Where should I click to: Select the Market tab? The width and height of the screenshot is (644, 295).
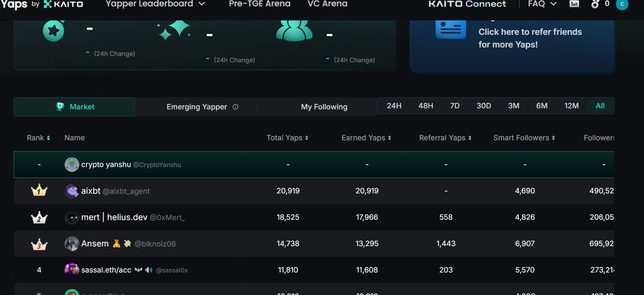pos(74,106)
